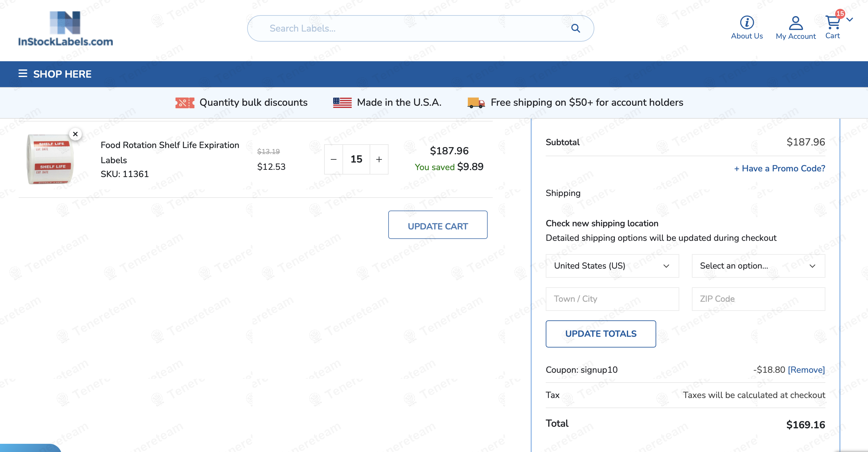Click the About Us label
The height and width of the screenshot is (452, 868).
point(747,36)
